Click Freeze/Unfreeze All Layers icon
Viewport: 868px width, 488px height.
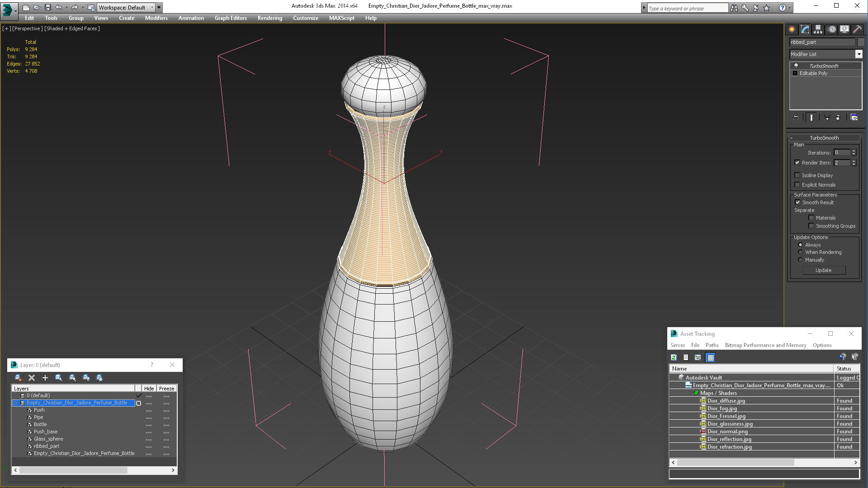[99, 378]
